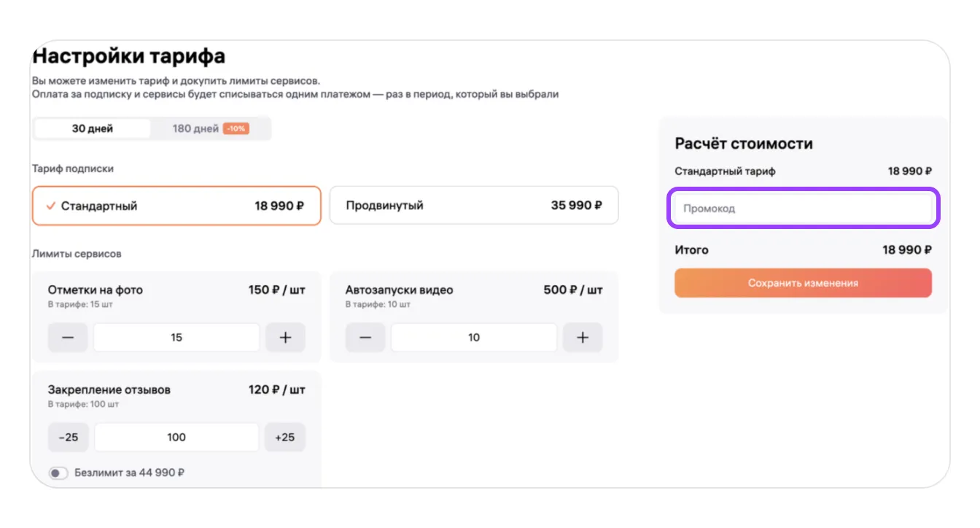Screen dimensions: 980x528
Task: Increase Закрепление отзывов by 25
Action: click(x=285, y=438)
